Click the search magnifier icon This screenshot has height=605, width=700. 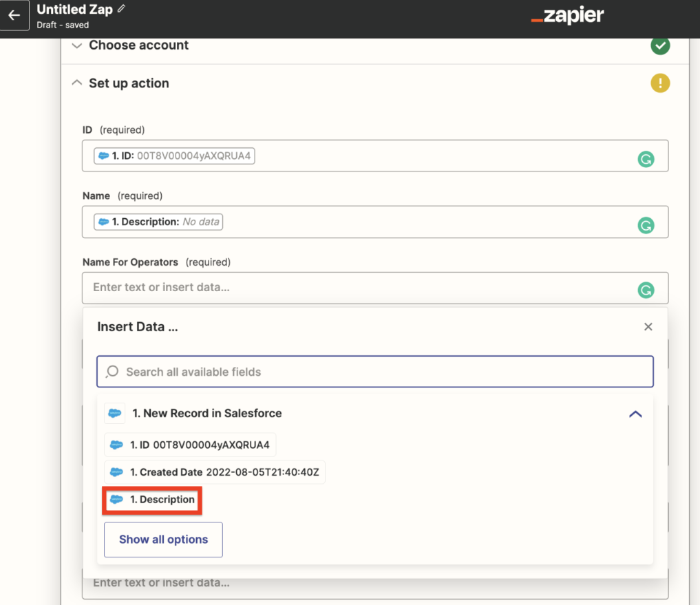coord(112,372)
